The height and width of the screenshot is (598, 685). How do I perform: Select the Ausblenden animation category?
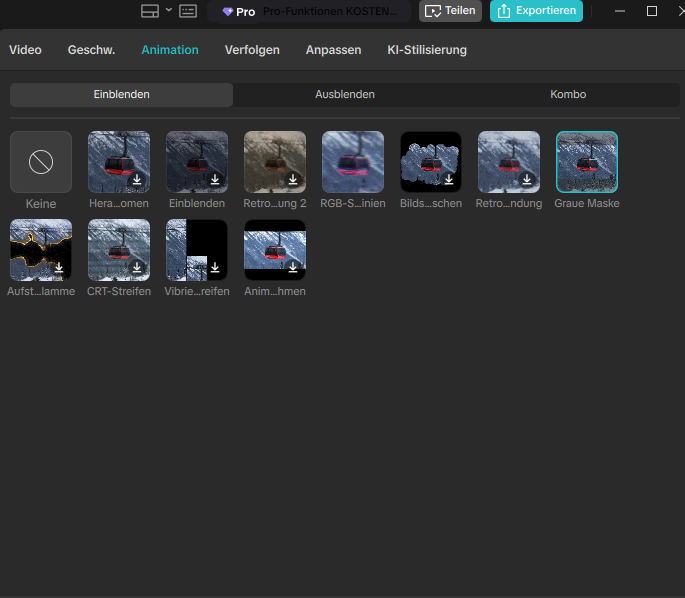(x=344, y=94)
